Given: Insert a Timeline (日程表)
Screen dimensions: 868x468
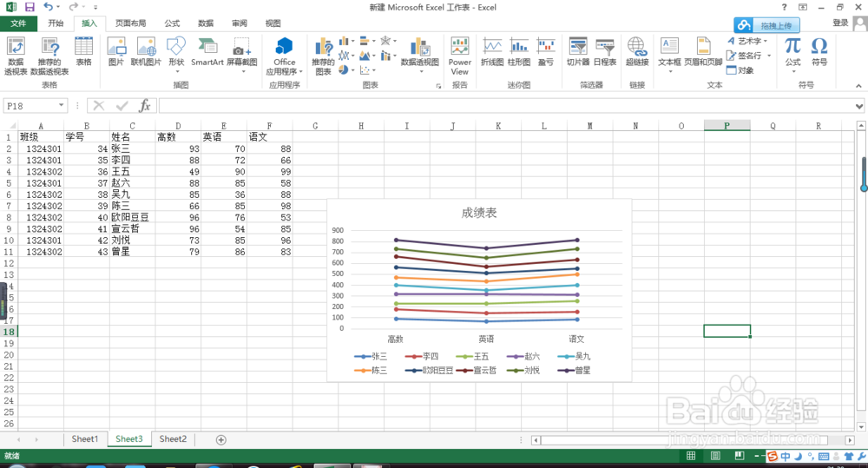Looking at the screenshot, I should point(604,51).
